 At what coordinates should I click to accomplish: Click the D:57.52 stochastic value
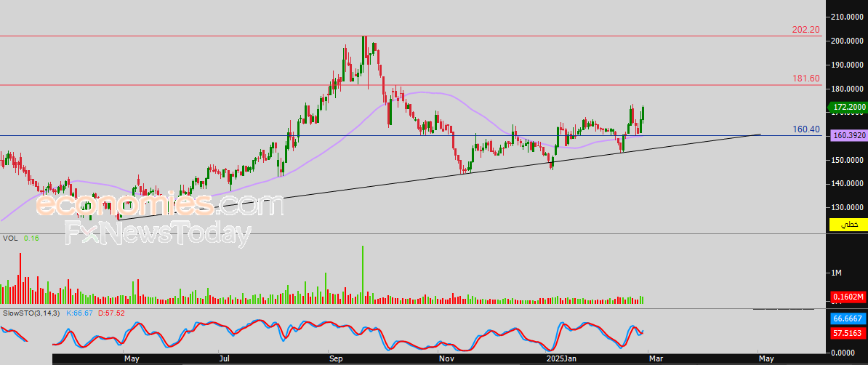(111, 313)
